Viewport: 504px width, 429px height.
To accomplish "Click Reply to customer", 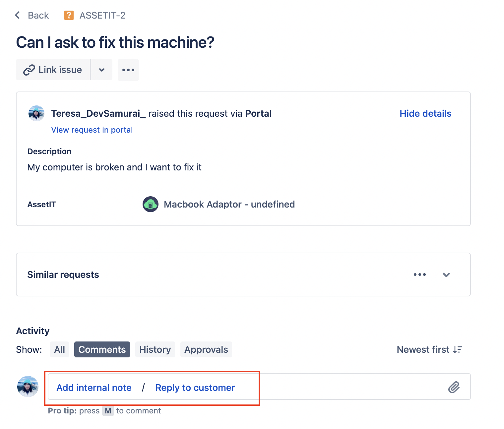I will 195,388.
